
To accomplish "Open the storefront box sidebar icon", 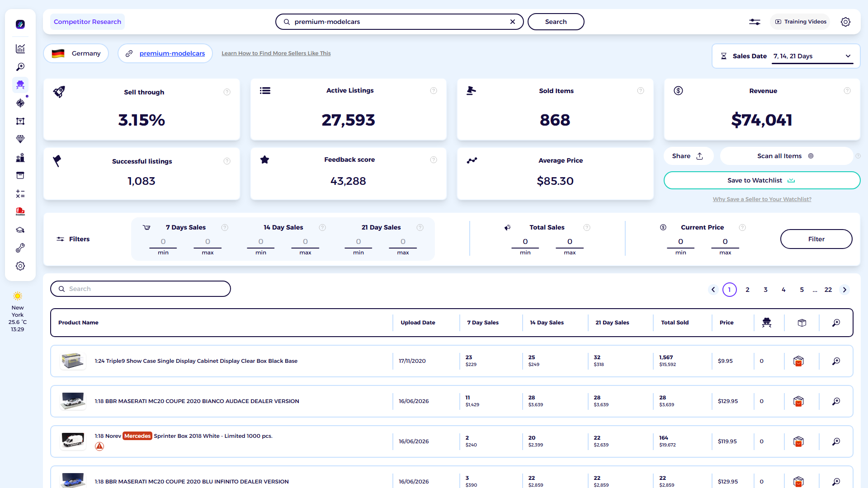I will [x=20, y=175].
